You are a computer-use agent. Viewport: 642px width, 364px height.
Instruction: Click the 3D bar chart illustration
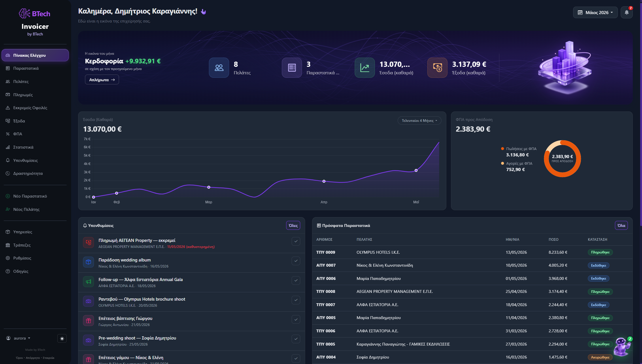564,67
